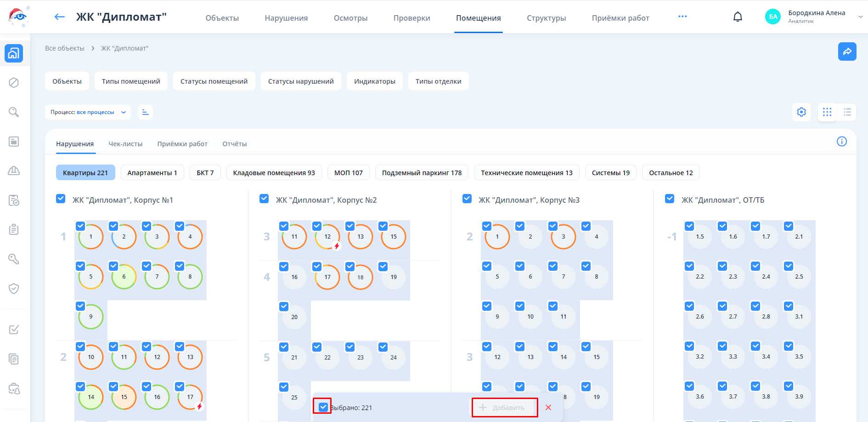Expand the three-dots more menu in header
Image resolution: width=868 pixels, height=422 pixels.
click(682, 17)
